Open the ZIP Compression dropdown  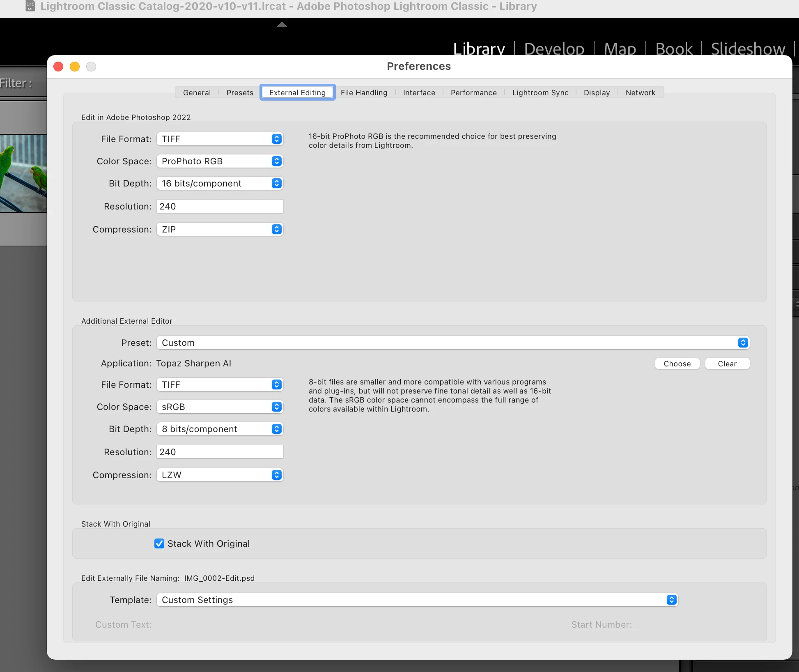coord(220,229)
